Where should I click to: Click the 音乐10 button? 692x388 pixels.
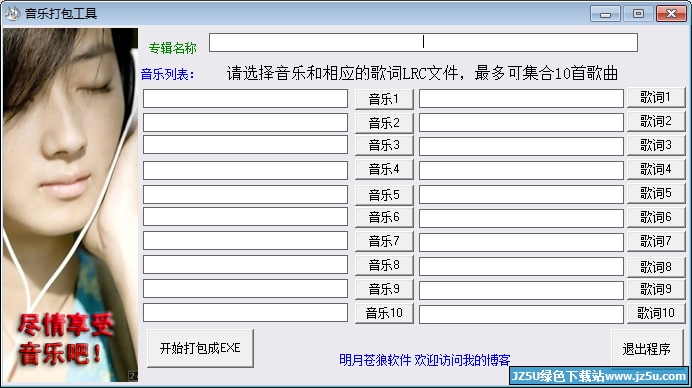click(x=384, y=313)
